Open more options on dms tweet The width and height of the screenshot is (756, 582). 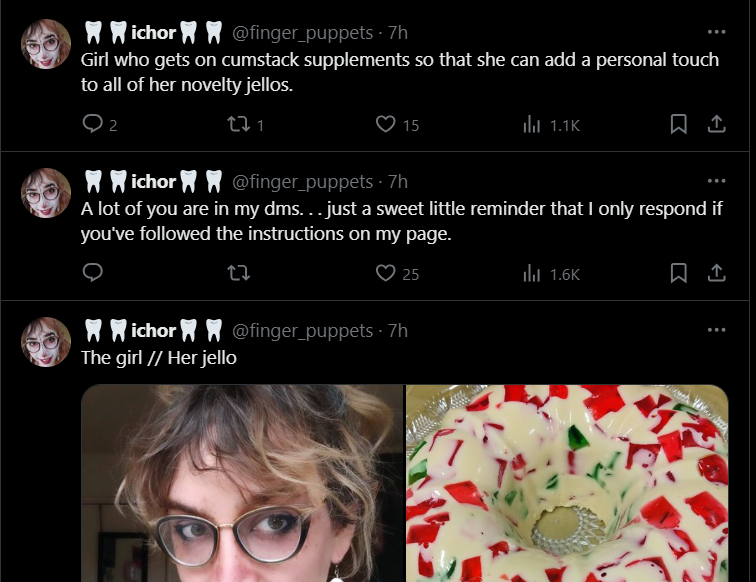(716, 181)
